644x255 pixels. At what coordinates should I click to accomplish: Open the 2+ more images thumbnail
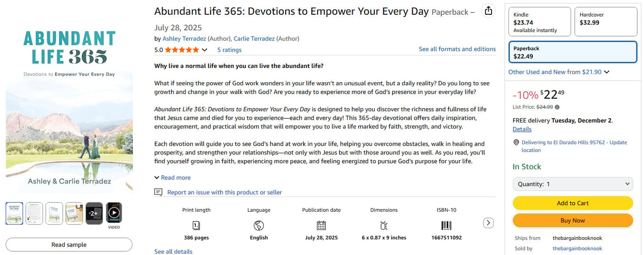coord(94,213)
